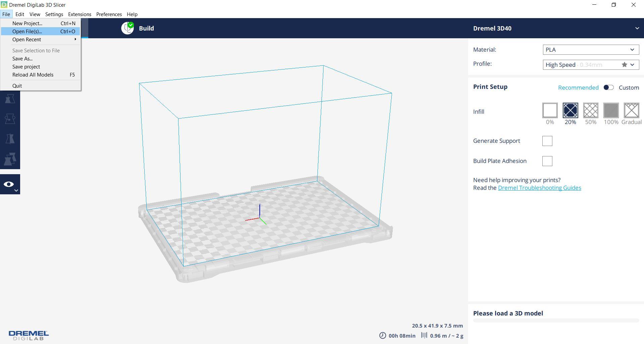Expand the Open Recent submenu arrow
The image size is (644, 344).
[75, 39]
